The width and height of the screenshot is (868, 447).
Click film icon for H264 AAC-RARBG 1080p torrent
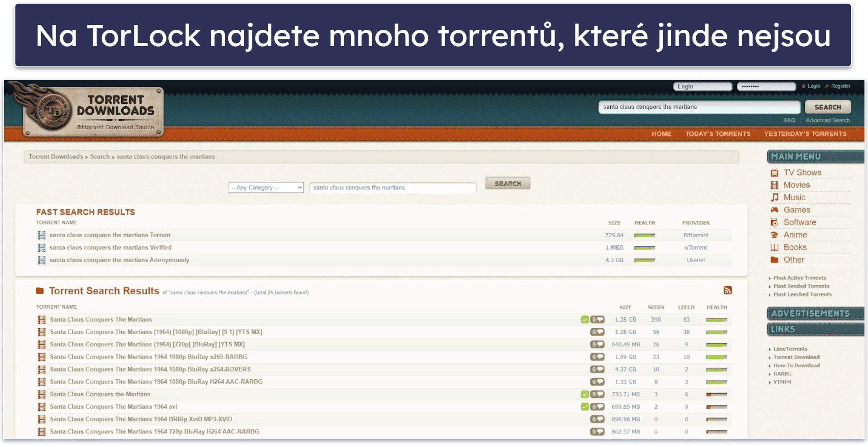tap(42, 382)
